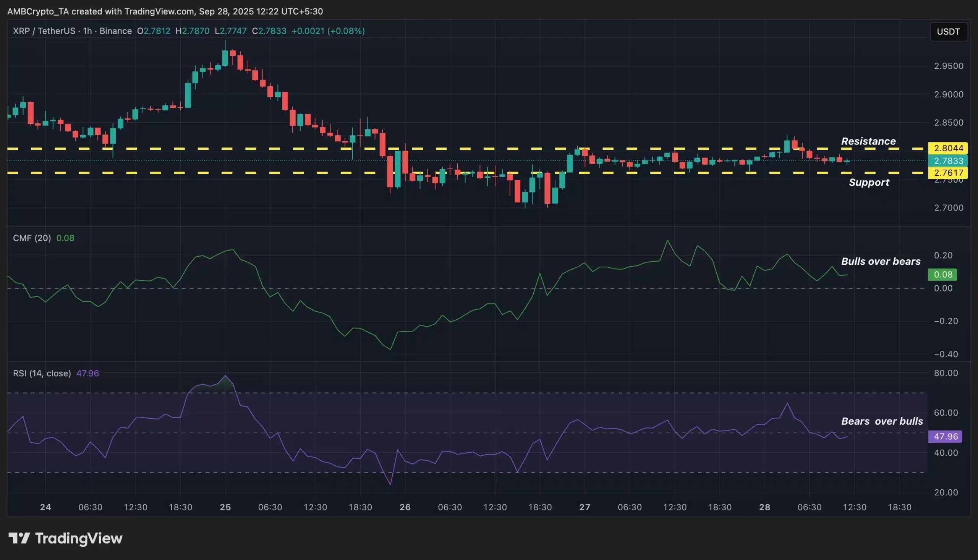This screenshot has width=978, height=560.
Task: Toggle the dotted current price line
Action: coord(269,161)
